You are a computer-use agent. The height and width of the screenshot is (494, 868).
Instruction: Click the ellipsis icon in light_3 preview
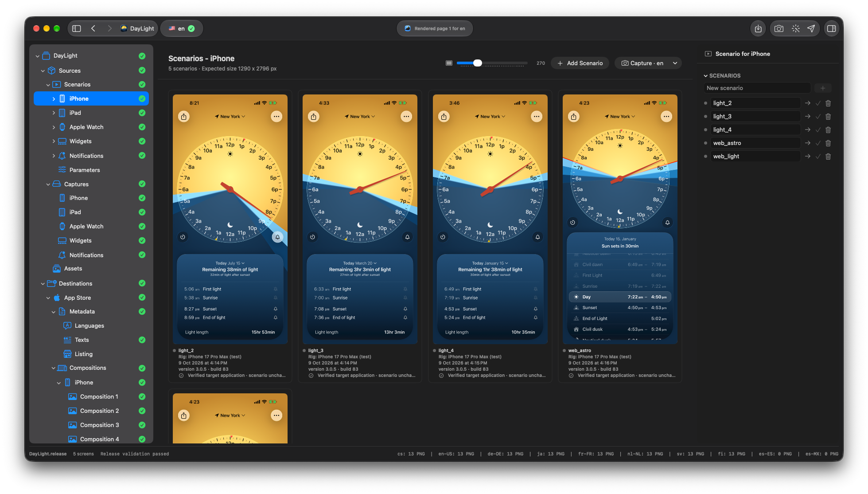pos(406,117)
